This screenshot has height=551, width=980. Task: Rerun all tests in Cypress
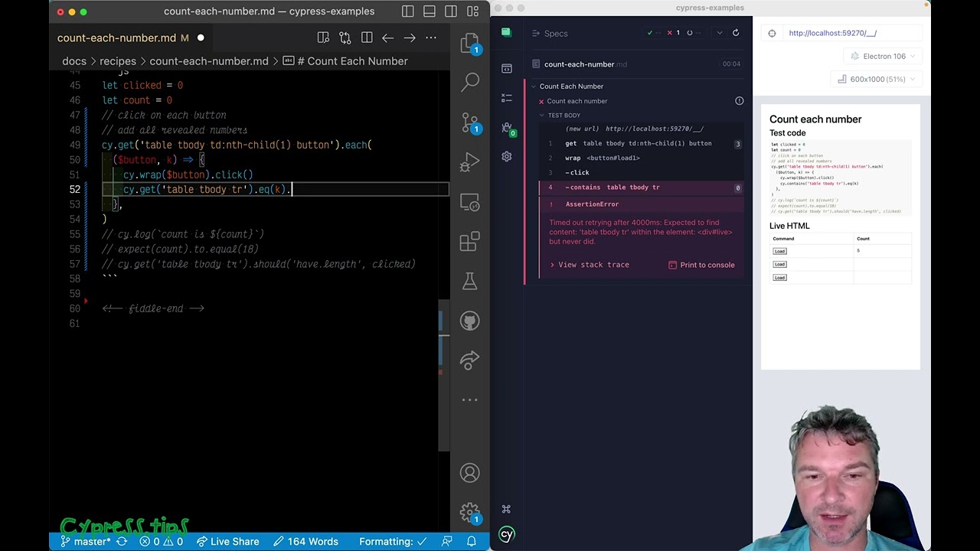click(736, 33)
